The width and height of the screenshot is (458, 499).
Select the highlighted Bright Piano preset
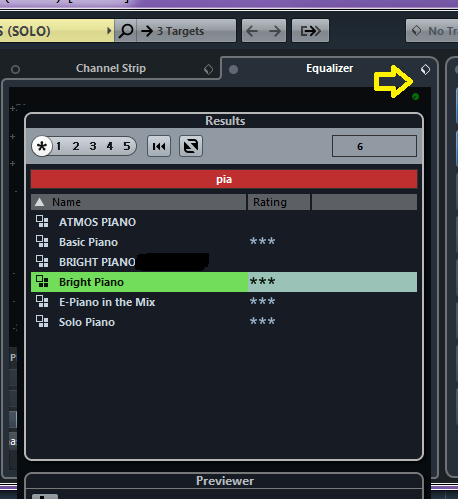(224, 282)
